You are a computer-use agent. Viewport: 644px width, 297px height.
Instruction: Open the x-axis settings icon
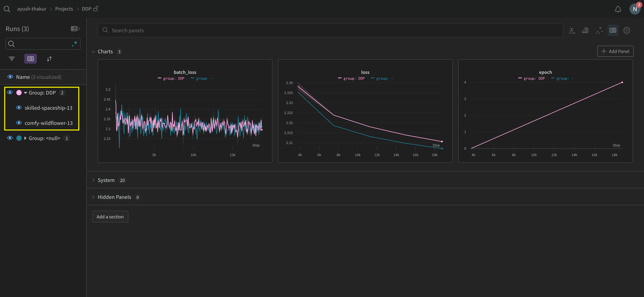(572, 30)
